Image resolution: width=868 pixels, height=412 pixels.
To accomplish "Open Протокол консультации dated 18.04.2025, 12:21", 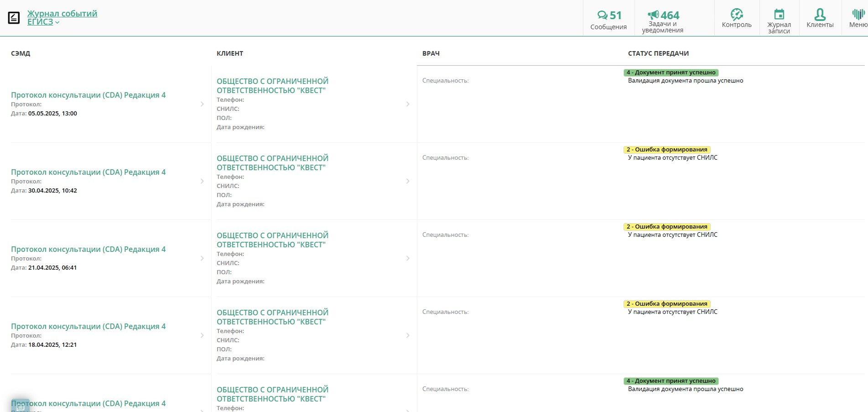I will (88, 326).
